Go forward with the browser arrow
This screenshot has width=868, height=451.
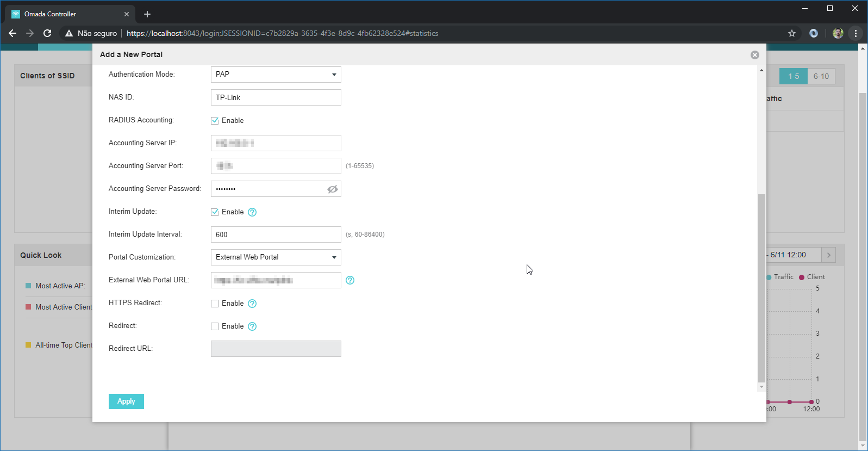[30, 33]
